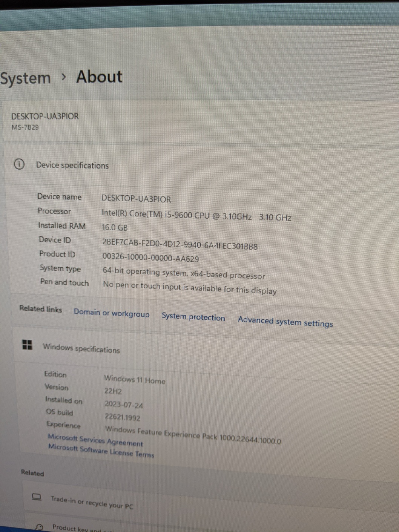
Task: Click the System type label
Action: (60, 268)
